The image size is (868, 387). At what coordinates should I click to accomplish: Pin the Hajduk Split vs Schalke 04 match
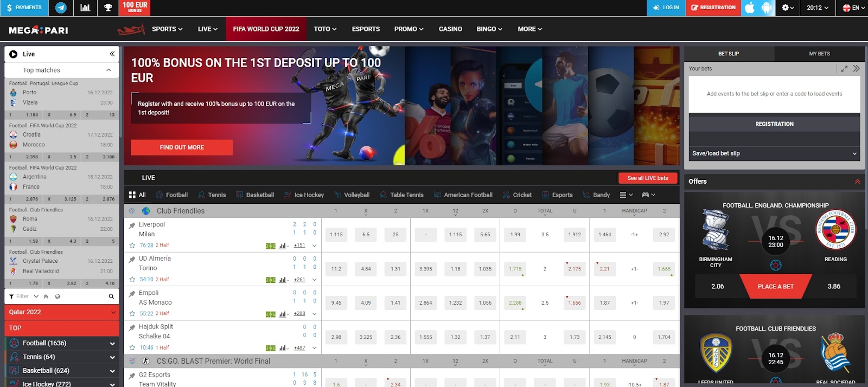pyautogui.click(x=132, y=327)
